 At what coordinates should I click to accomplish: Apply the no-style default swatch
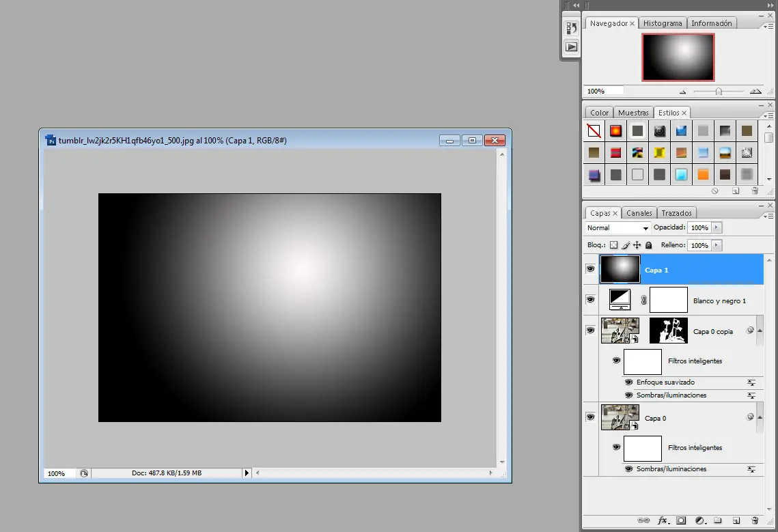594,130
